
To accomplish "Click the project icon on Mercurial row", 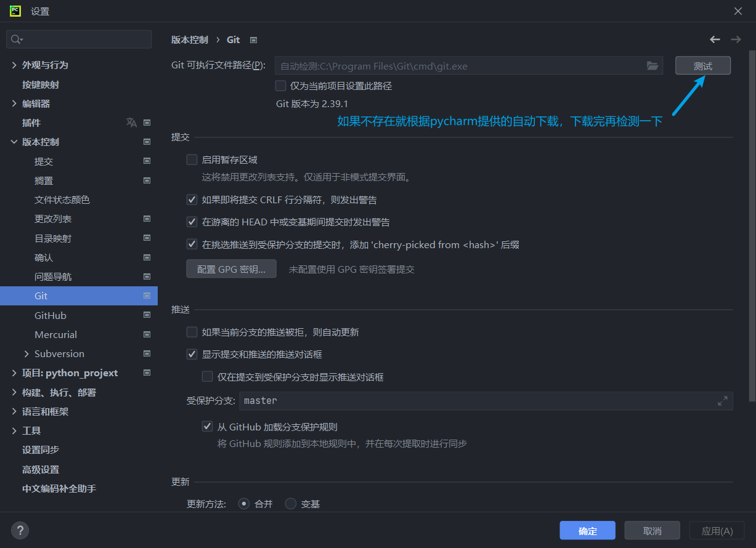I will click(147, 334).
